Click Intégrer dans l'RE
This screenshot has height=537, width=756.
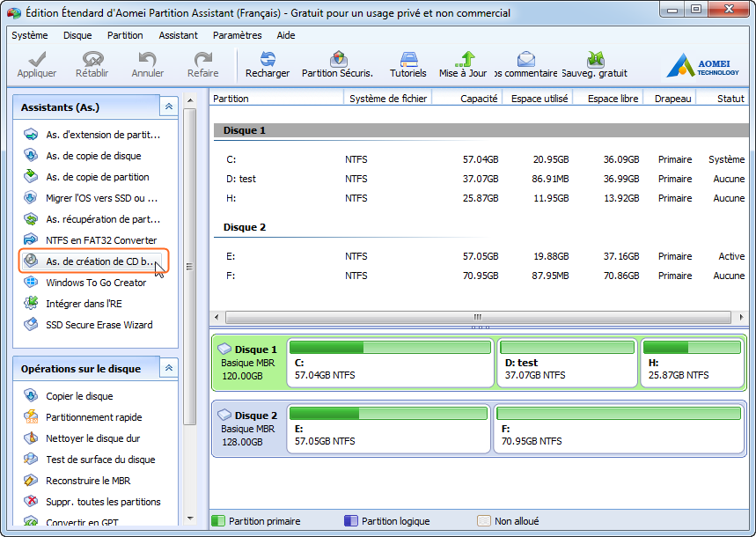pyautogui.click(x=73, y=304)
